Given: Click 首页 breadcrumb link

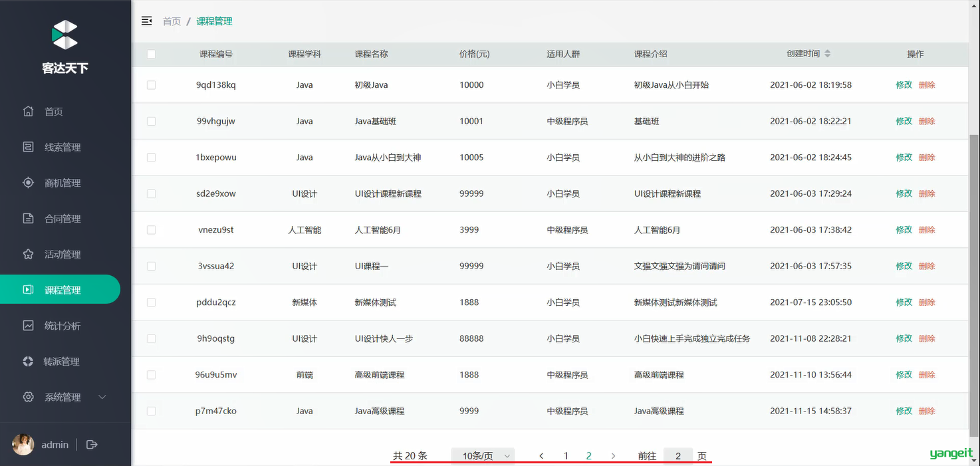Looking at the screenshot, I should (x=172, y=21).
